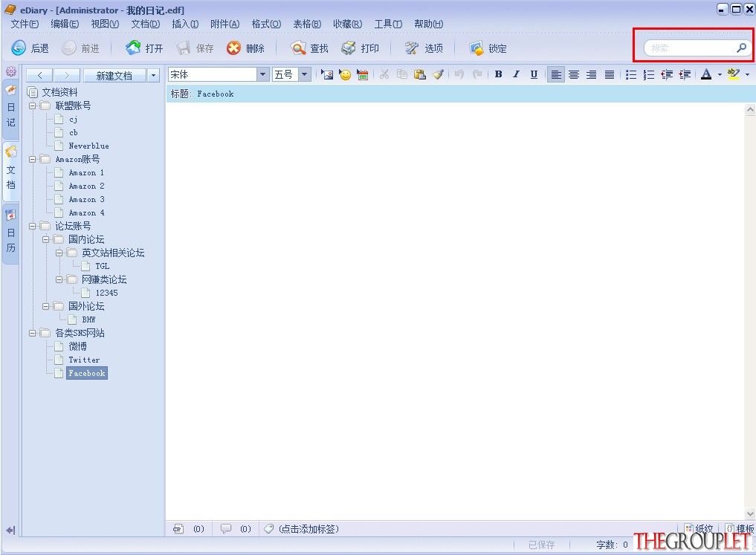
Task: Click 点击添加标签 to add a tag
Action: pyautogui.click(x=308, y=529)
